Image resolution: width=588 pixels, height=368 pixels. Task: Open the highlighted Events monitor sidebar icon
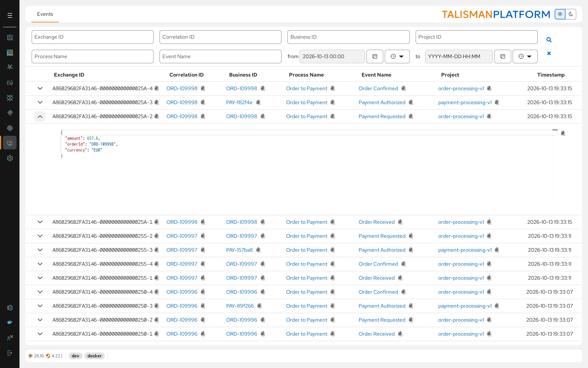click(10, 143)
